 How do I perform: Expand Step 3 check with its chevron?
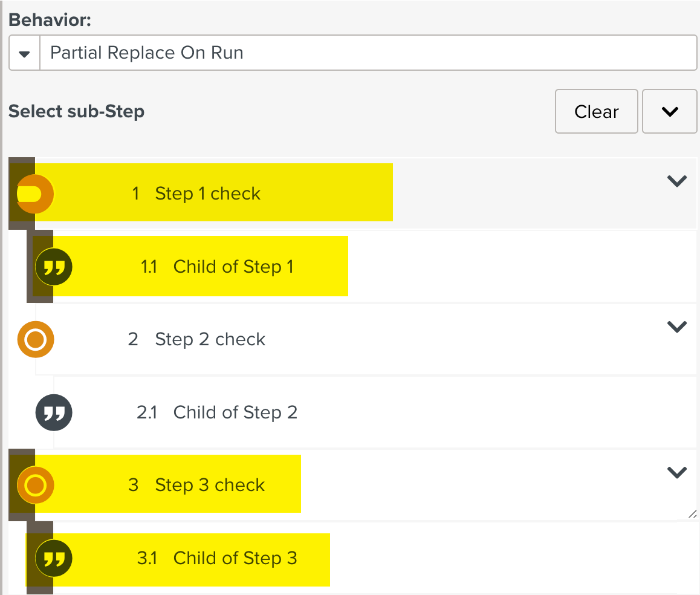pos(676,472)
